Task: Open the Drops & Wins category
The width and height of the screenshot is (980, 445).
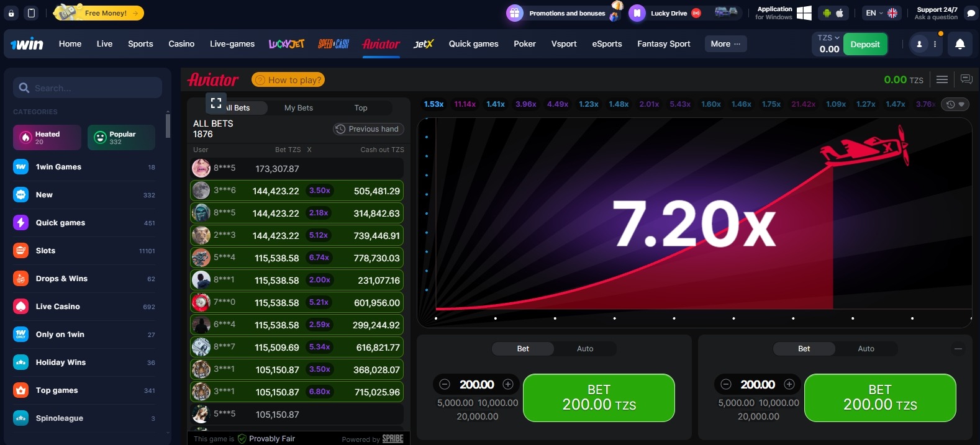Action: (x=84, y=279)
